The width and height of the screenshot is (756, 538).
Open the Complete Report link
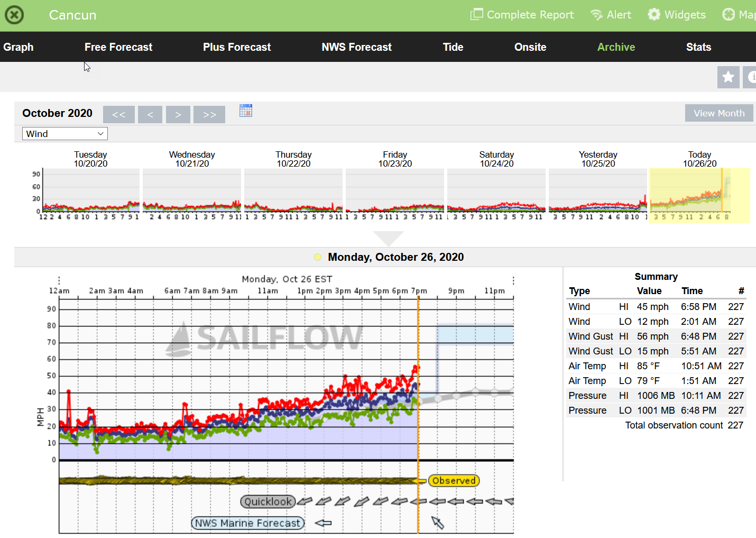point(522,15)
